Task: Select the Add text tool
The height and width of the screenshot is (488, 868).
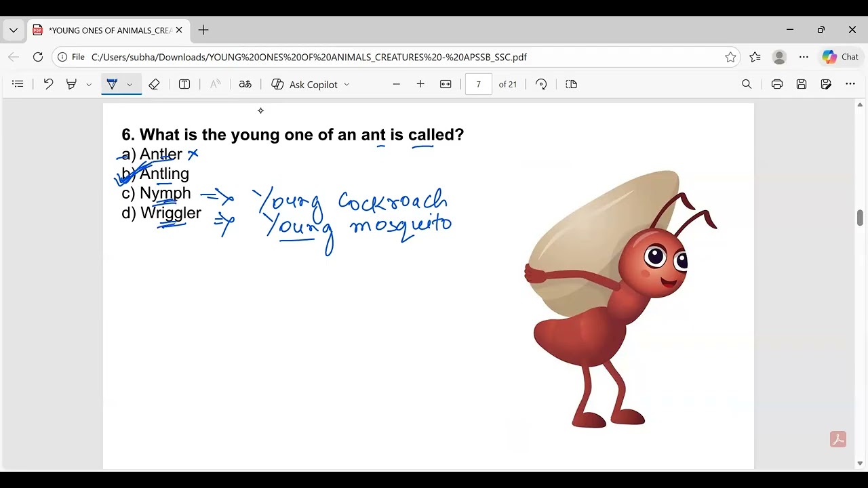Action: click(184, 84)
